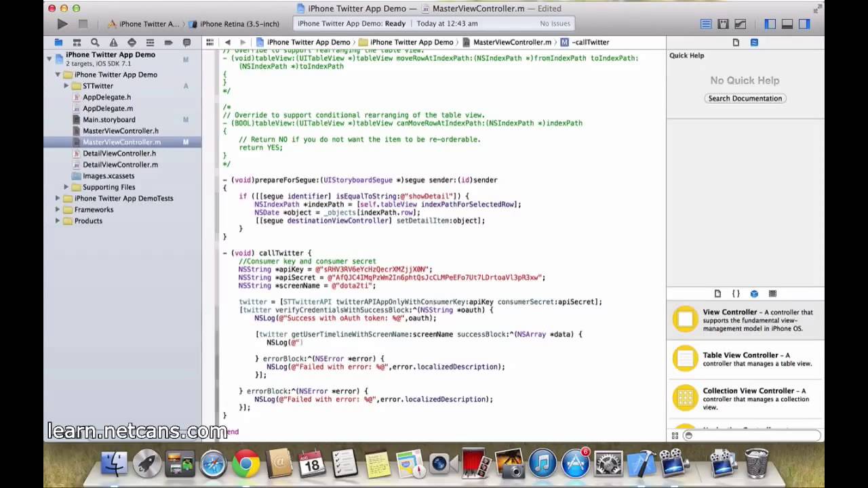
Task: Toggle the Debug area visibility
Action: 787,24
